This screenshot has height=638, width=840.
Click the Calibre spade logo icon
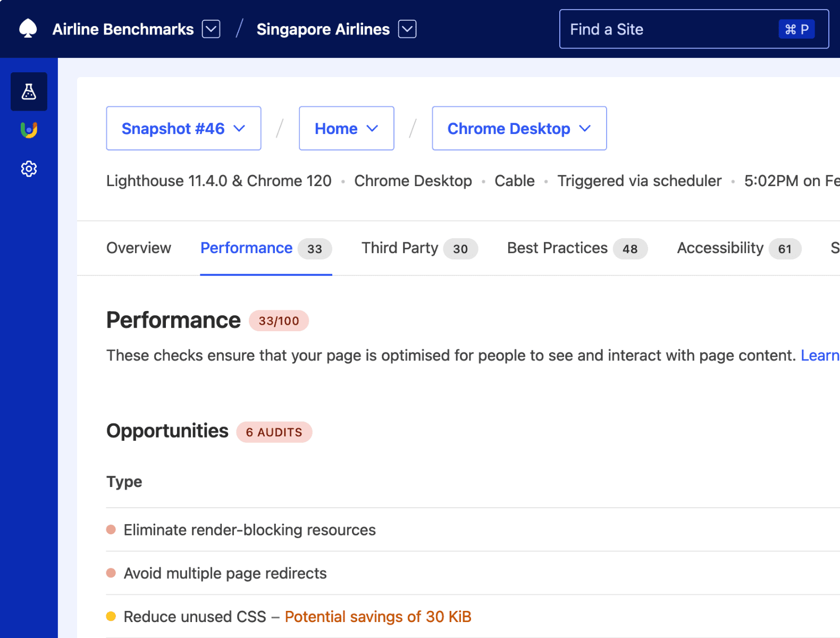point(28,29)
